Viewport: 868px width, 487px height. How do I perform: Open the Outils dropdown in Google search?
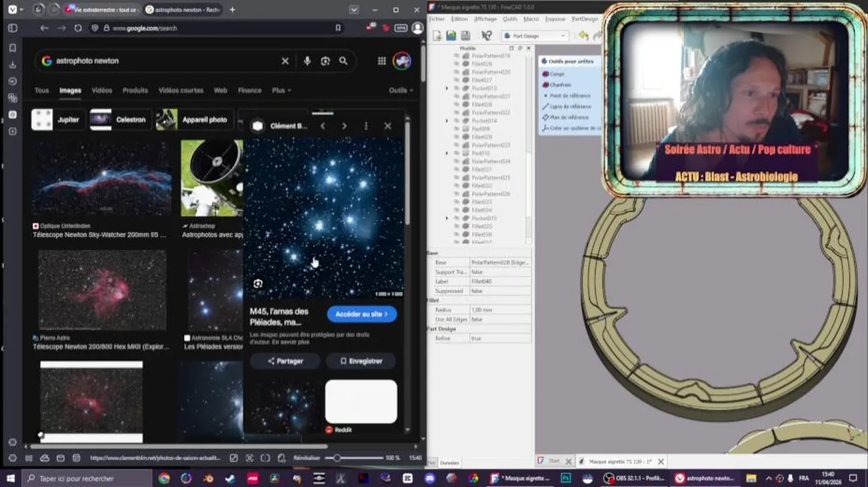(x=401, y=90)
